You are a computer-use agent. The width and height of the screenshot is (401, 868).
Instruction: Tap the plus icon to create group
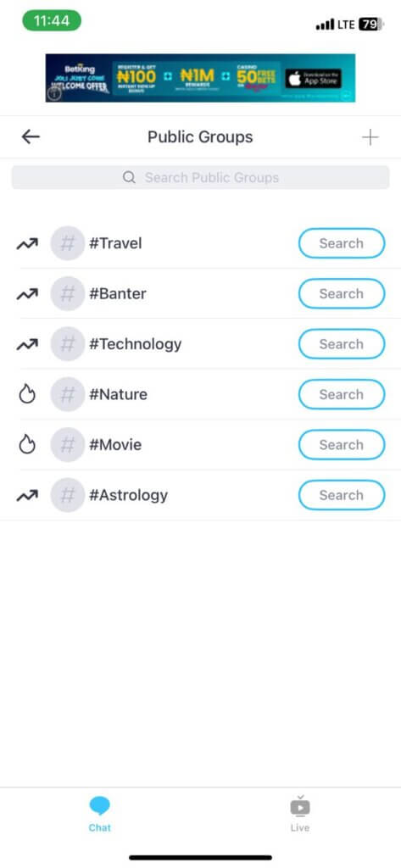(x=370, y=136)
